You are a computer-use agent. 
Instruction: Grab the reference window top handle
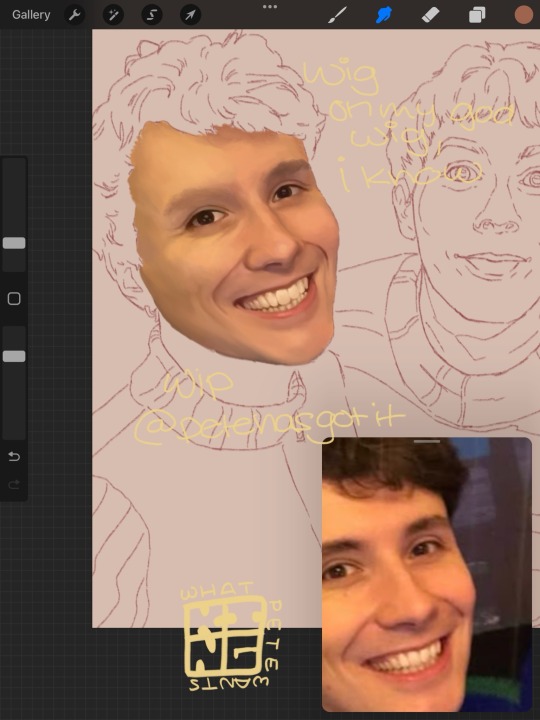point(427,441)
